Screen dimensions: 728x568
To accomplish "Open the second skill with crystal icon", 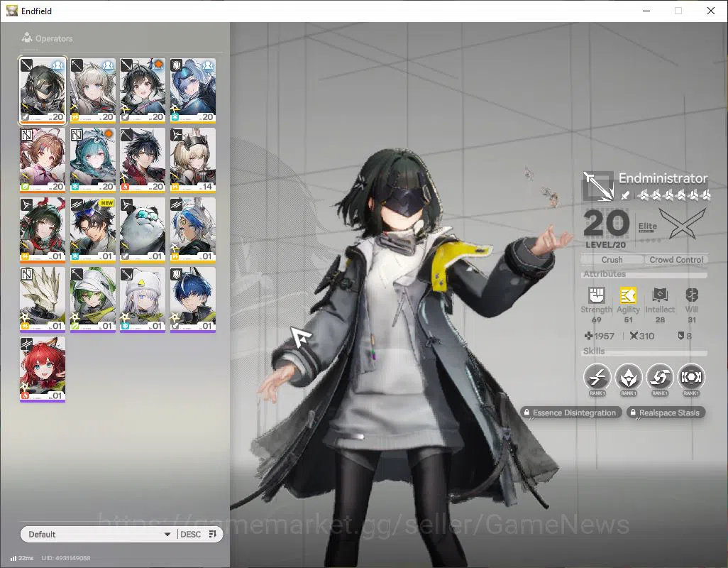I will pyautogui.click(x=628, y=376).
